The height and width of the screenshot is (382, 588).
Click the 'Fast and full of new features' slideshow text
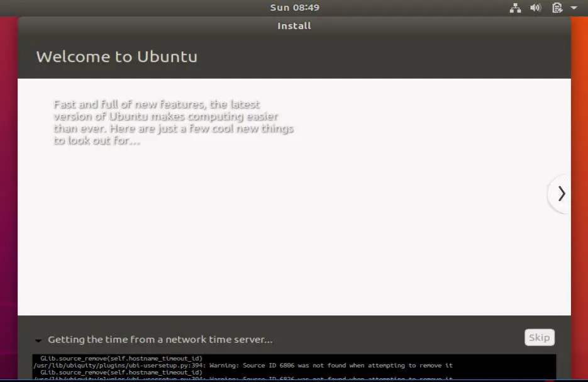point(173,122)
